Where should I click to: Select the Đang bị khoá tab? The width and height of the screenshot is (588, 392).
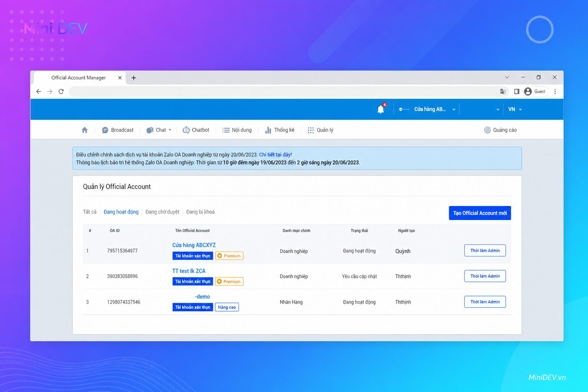click(x=200, y=212)
